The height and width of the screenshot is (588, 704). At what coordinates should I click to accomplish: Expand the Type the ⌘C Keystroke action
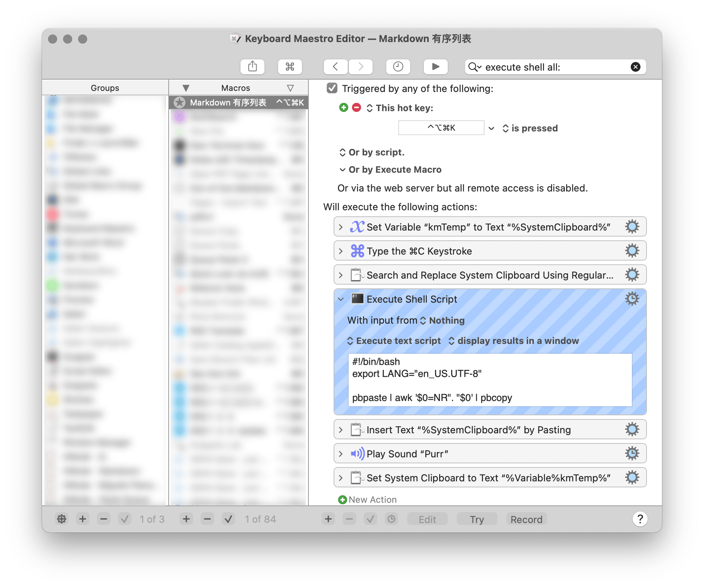pyautogui.click(x=341, y=251)
